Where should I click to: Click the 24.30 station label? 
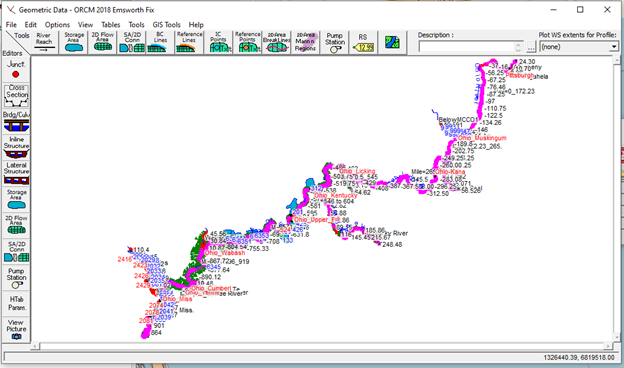tap(527, 62)
